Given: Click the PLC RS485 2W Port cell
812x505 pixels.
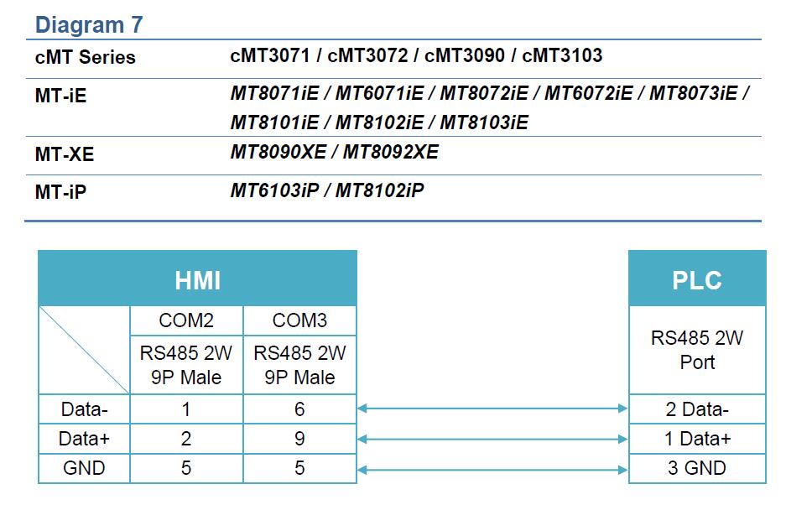Looking at the screenshot, I should coord(696,351).
